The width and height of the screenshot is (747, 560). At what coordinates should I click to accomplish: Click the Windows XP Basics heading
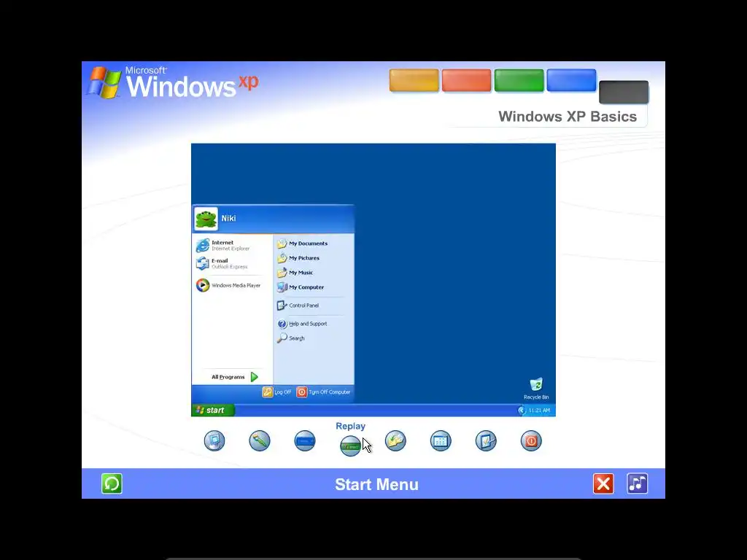point(568,117)
